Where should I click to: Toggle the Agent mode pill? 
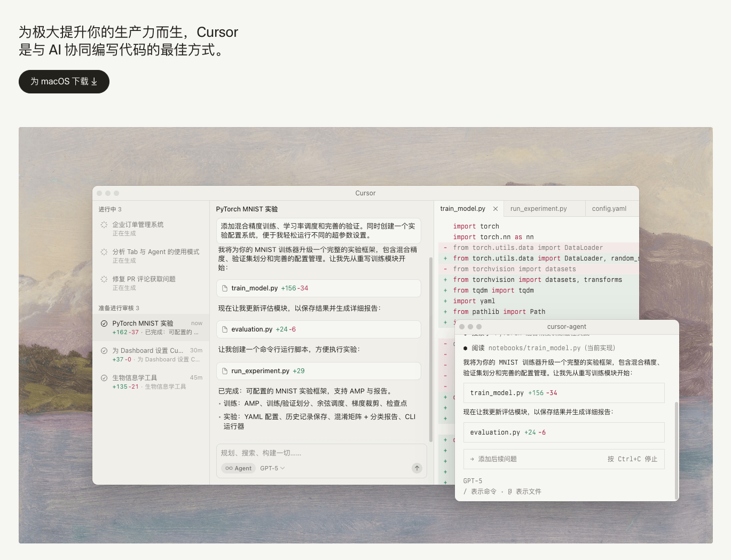[238, 468]
